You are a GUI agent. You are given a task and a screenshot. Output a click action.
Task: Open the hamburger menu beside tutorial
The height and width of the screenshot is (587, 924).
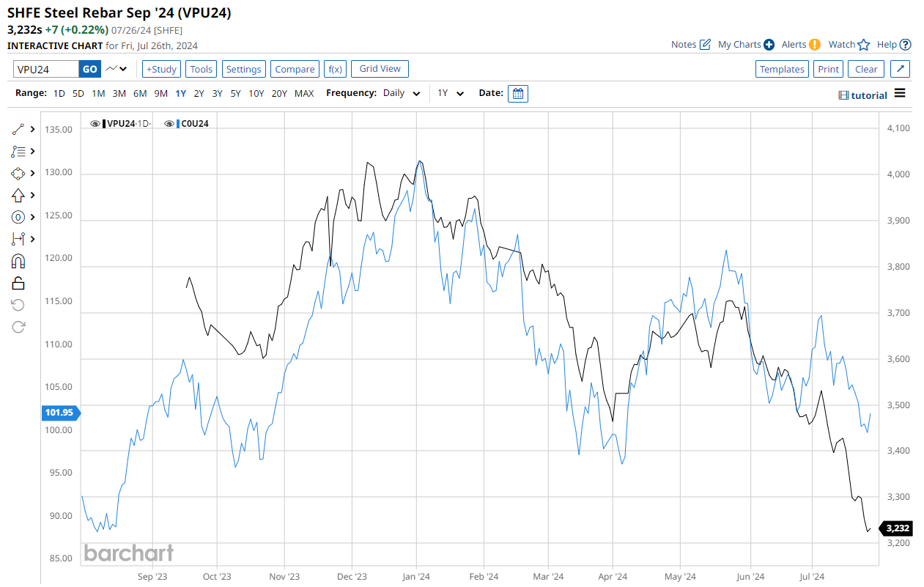(x=900, y=94)
